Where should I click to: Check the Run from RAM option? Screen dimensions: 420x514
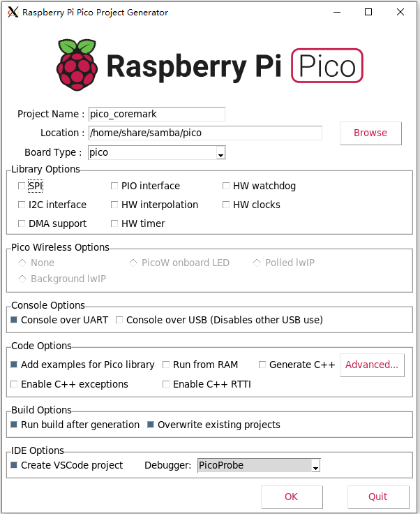tap(166, 365)
